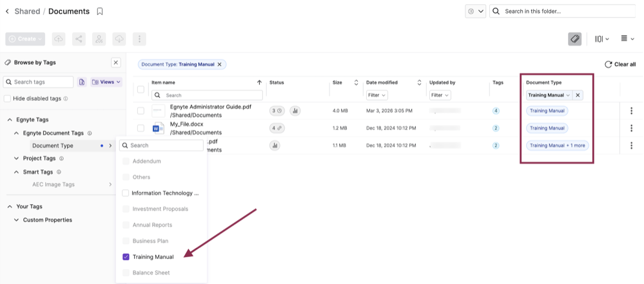The image size is (644, 284).
Task: Click analytics icon for Administrator Guide
Action: 296,110
